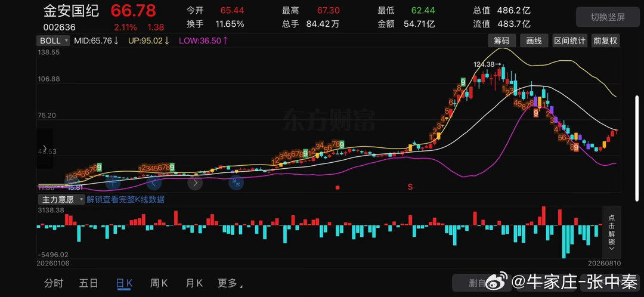Click the -5496.02 sub-chart axis label
644x297 pixels.
(52, 255)
